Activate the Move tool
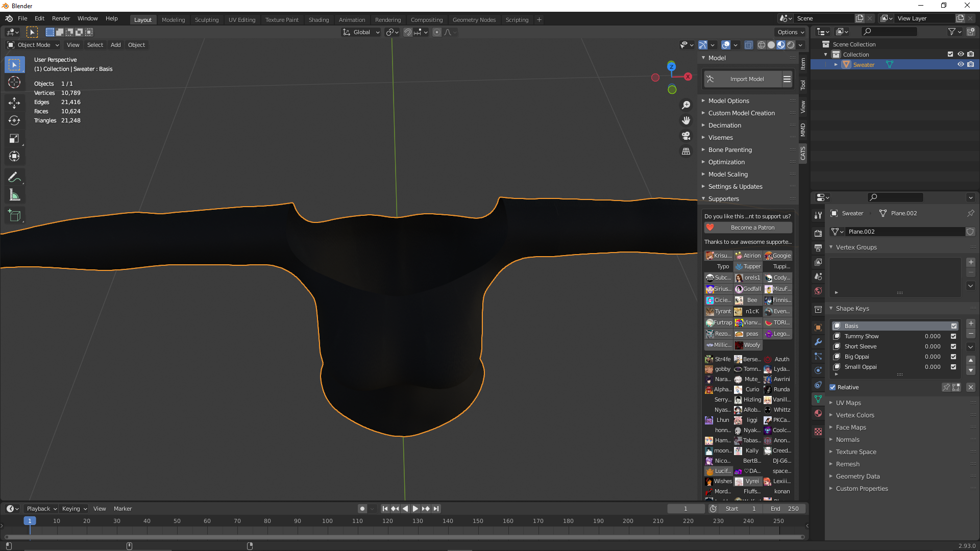Image resolution: width=980 pixels, height=551 pixels. coord(14,103)
